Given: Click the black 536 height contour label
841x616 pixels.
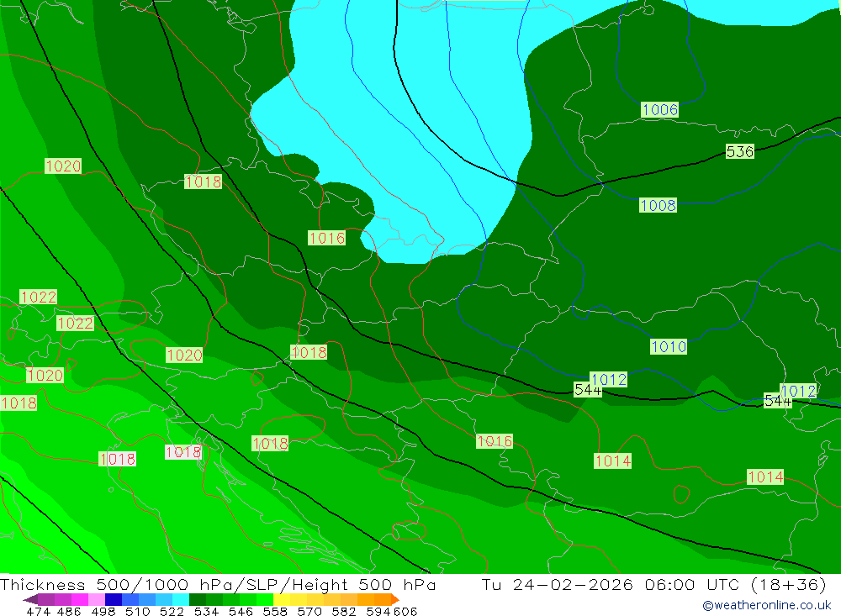Looking at the screenshot, I should coord(740,152).
